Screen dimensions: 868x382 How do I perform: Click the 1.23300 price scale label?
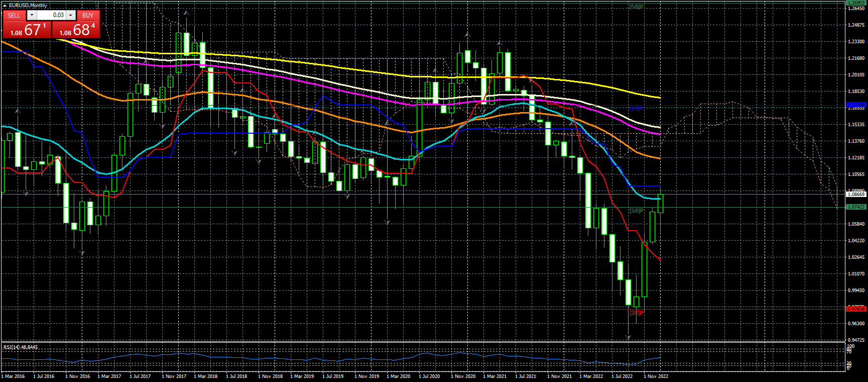856,42
